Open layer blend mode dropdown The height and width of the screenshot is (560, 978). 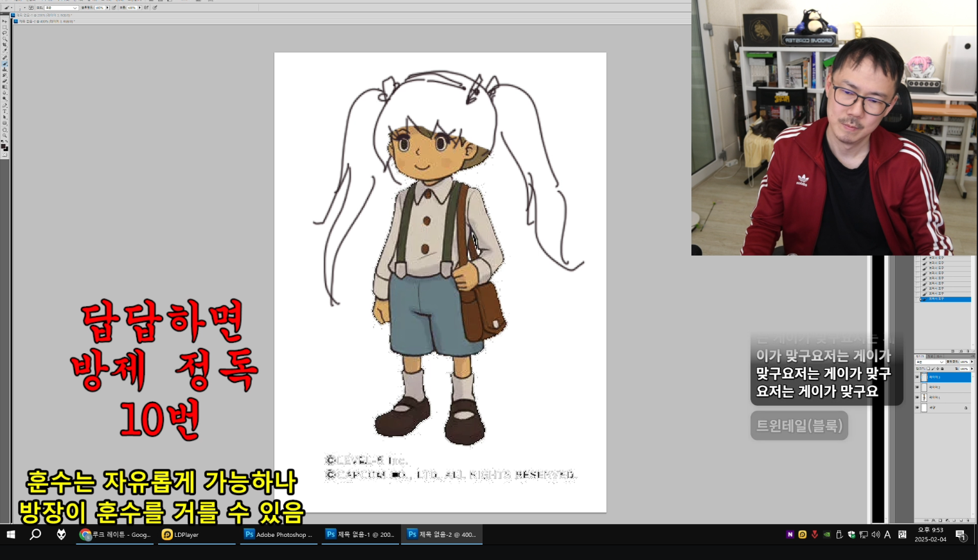click(x=930, y=362)
